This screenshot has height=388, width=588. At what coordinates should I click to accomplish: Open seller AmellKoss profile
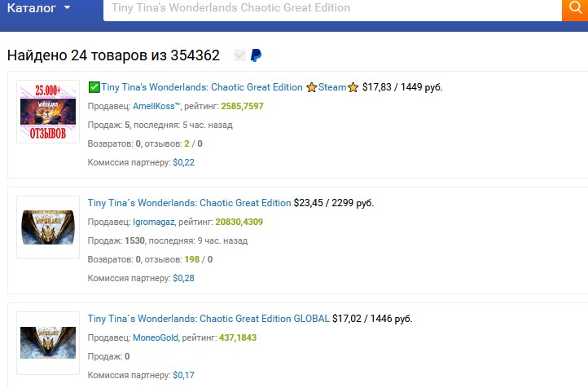[156, 106]
